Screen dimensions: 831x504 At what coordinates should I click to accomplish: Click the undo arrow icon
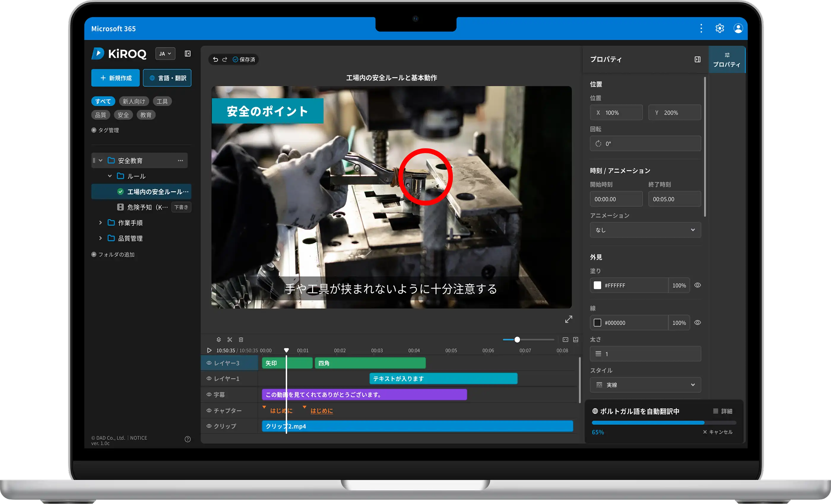215,59
